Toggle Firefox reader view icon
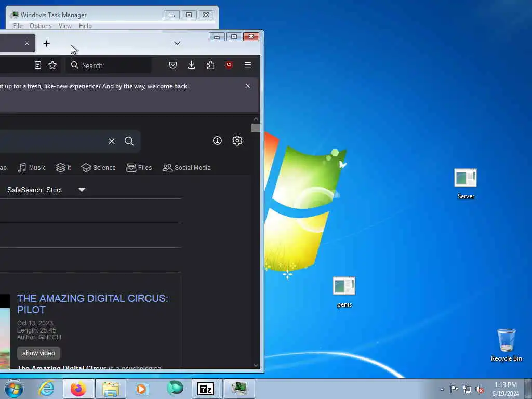This screenshot has width=532, height=399. pos(37,65)
